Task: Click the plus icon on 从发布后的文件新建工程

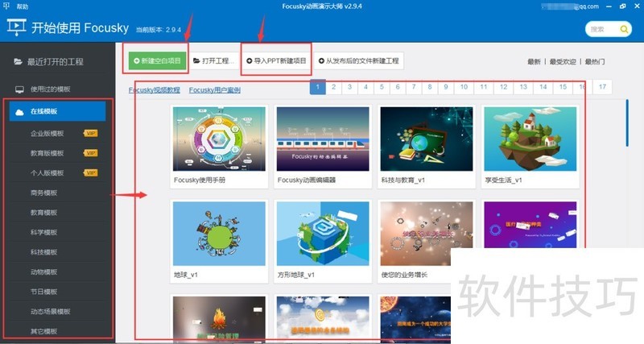Action: (x=321, y=61)
